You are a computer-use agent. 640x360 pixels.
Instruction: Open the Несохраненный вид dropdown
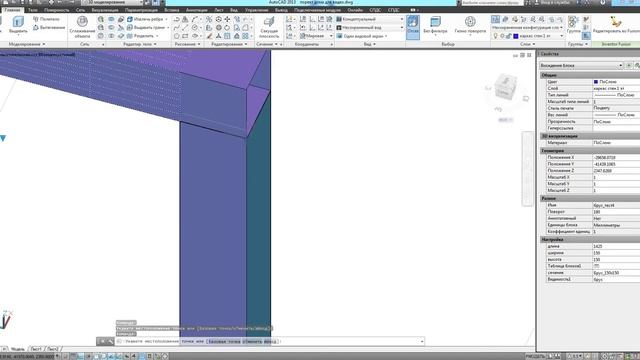pos(370,27)
